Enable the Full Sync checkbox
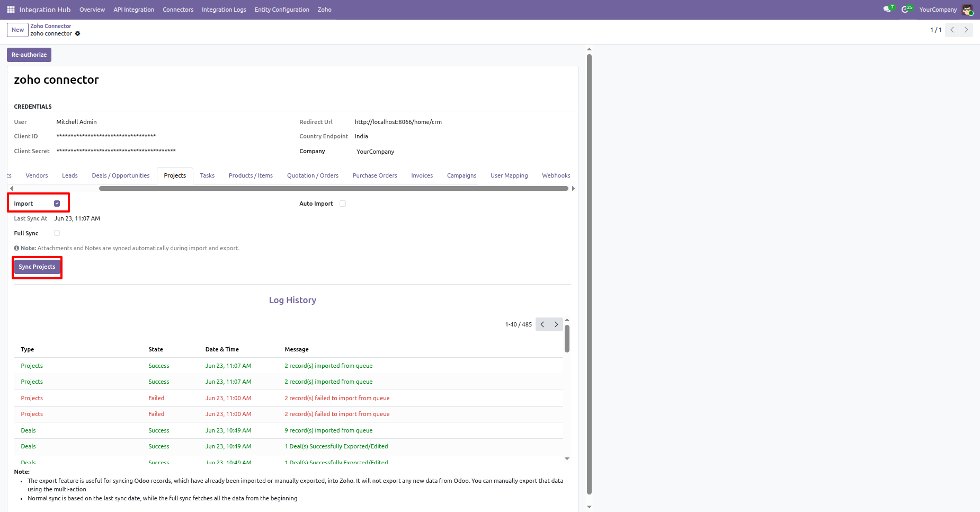This screenshot has width=980, height=512. pyautogui.click(x=57, y=233)
